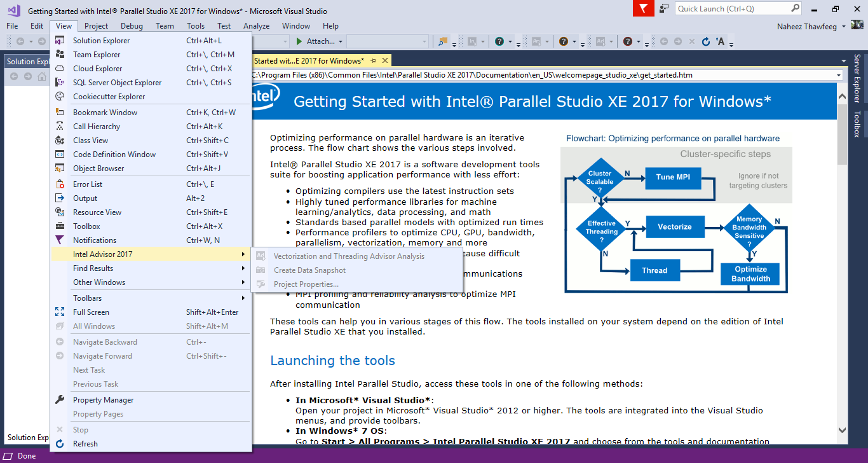Open Cloud Explorer entry in View menu
The width and height of the screenshot is (868, 463).
pos(151,69)
